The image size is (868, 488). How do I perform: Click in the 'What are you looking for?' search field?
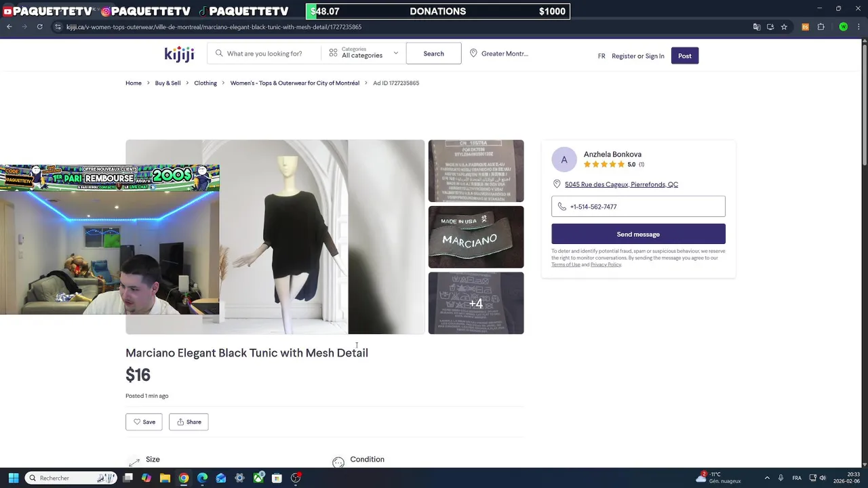click(264, 54)
